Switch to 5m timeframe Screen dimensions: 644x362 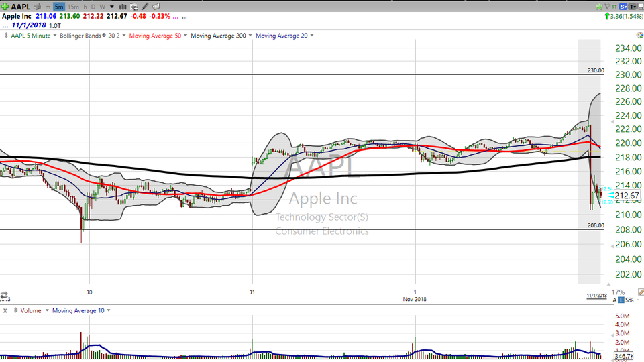coord(59,6)
